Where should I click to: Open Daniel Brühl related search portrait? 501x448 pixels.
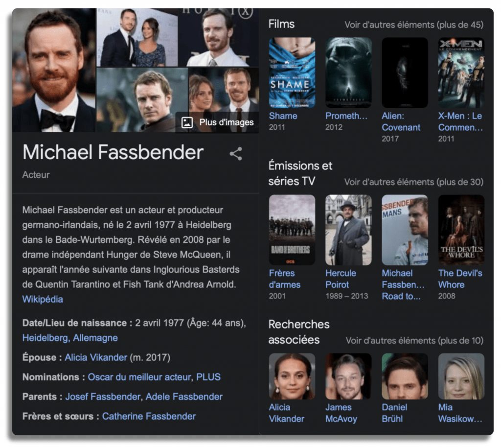tap(405, 377)
